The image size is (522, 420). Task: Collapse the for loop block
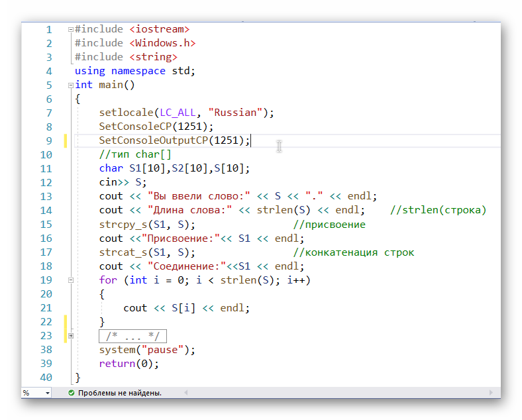(x=70, y=280)
